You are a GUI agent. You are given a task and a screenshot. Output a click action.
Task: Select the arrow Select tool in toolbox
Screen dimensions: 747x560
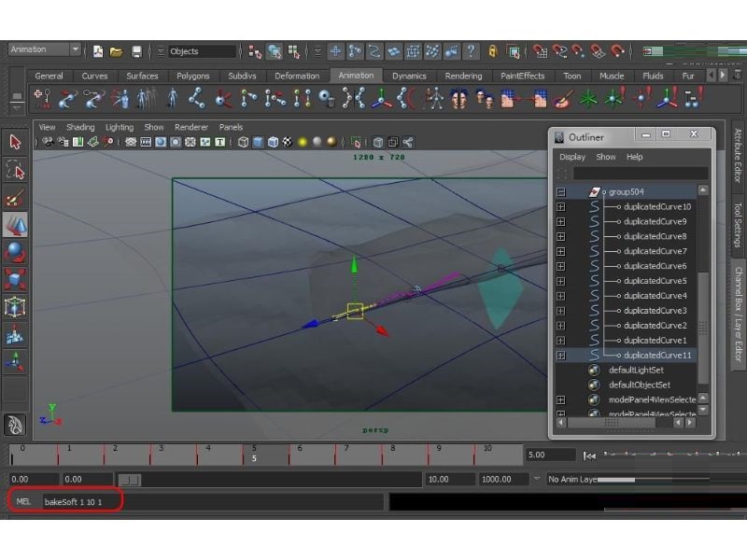pyautogui.click(x=15, y=142)
